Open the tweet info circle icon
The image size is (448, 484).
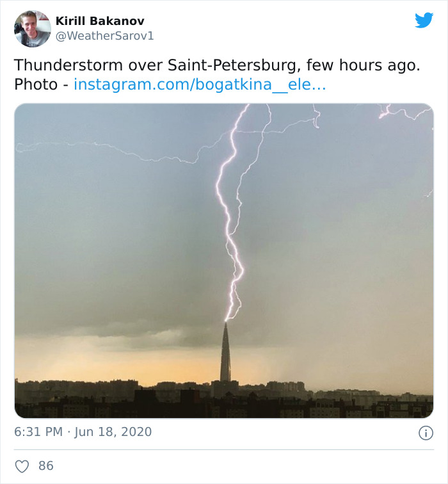click(426, 433)
